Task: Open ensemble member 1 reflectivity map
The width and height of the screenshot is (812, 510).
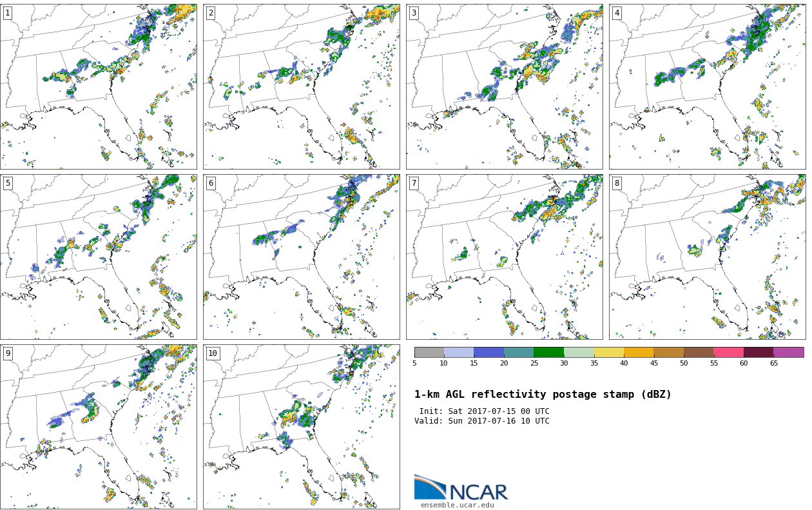Action: pos(99,86)
